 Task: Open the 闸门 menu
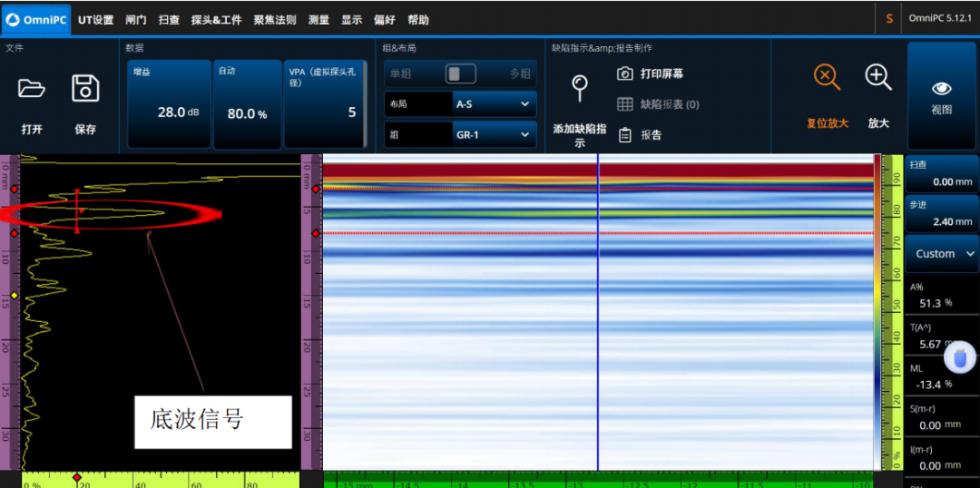[135, 20]
